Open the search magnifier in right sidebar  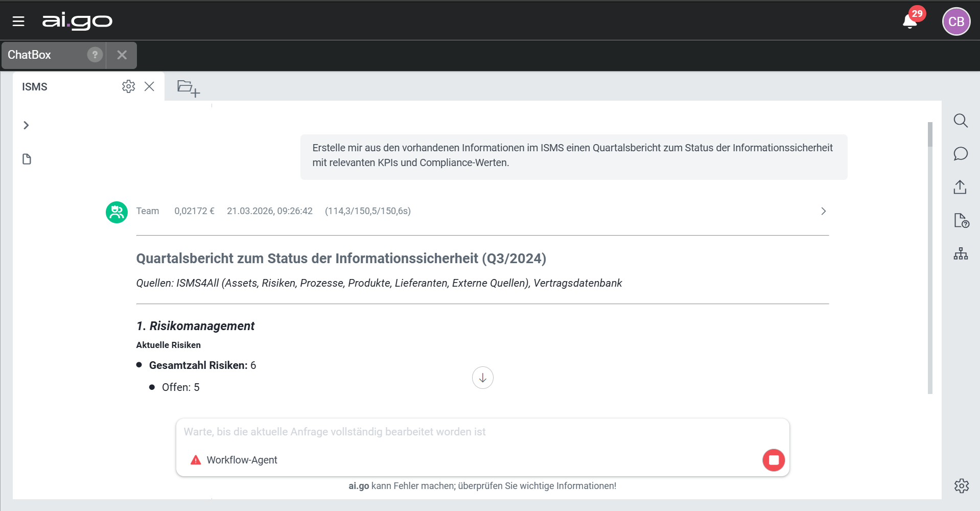pos(961,121)
